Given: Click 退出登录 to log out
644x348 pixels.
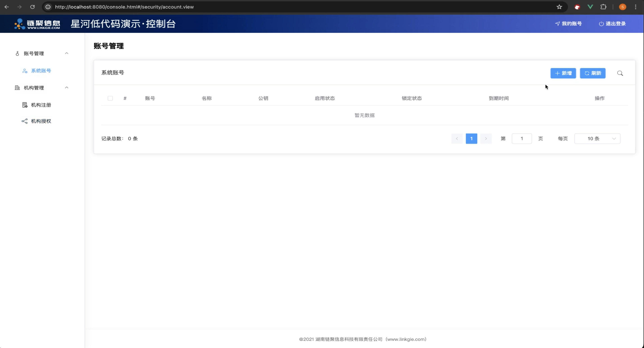Looking at the screenshot, I should click(612, 24).
